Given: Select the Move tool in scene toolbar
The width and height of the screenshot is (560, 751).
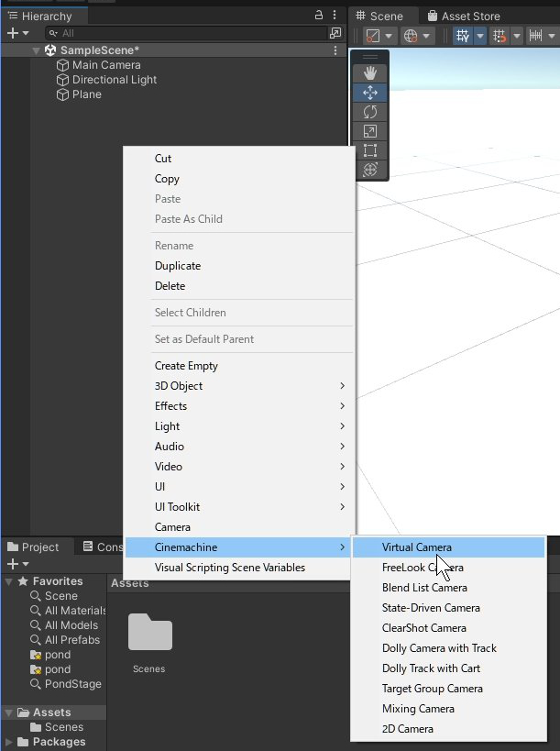Looking at the screenshot, I should click(x=370, y=93).
